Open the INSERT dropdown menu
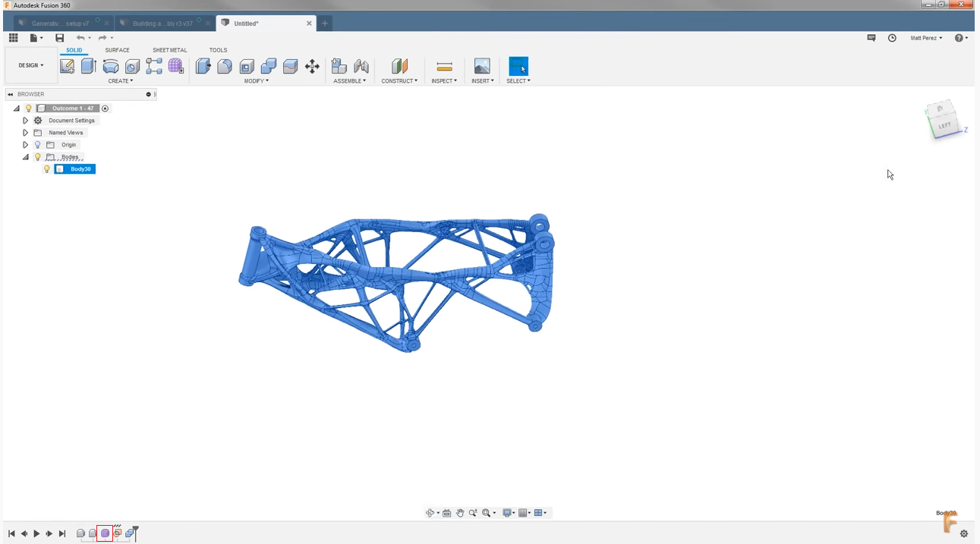The width and height of the screenshot is (980, 544). coord(482,81)
